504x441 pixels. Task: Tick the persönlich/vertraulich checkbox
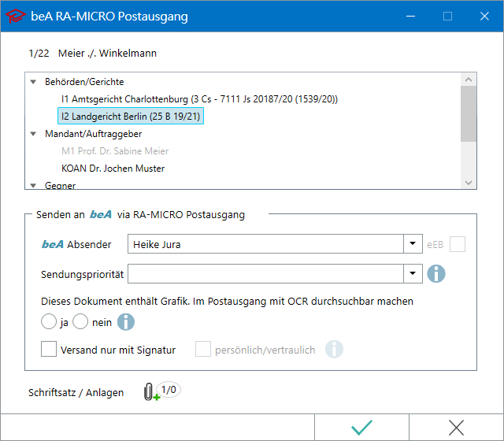tap(203, 349)
